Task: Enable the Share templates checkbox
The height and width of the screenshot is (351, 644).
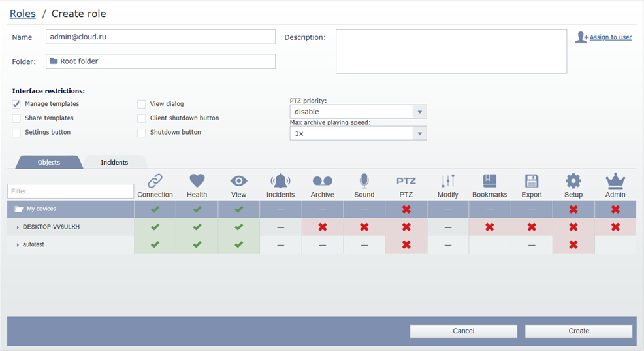Action: coord(16,118)
